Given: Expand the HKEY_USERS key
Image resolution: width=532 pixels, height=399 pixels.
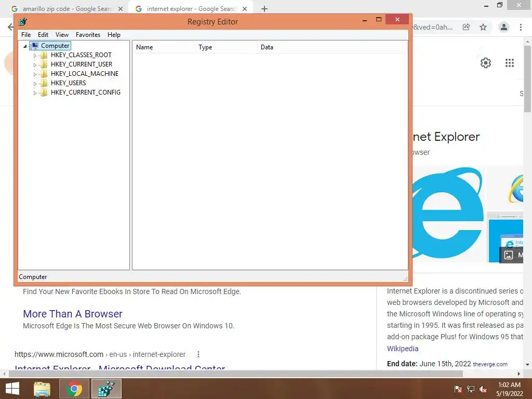Looking at the screenshot, I should (35, 84).
